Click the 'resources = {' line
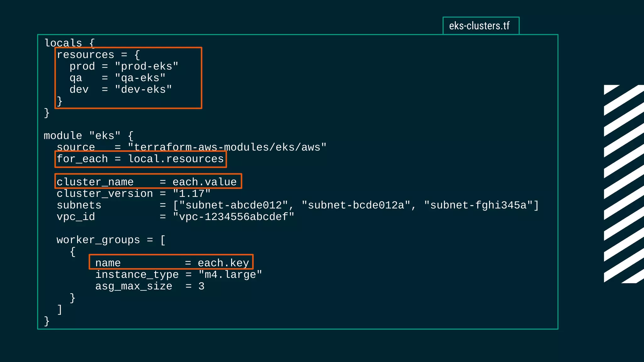Viewport: 644px width, 362px height. tap(98, 55)
